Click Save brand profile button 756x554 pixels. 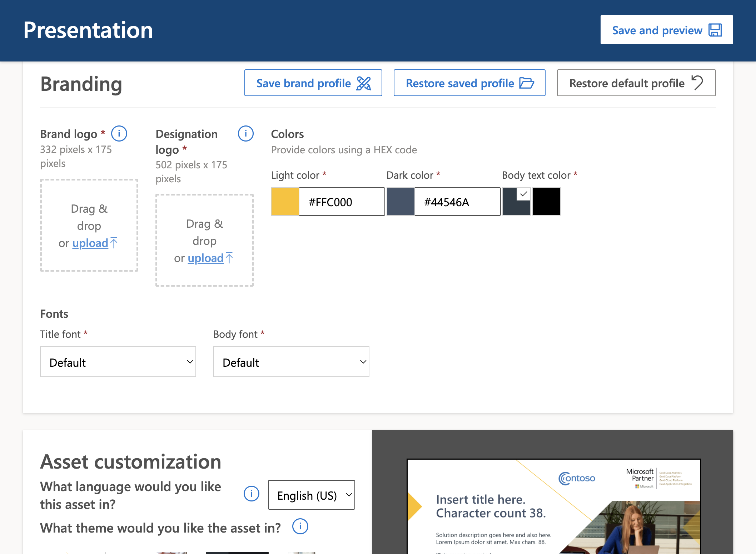pyautogui.click(x=313, y=83)
